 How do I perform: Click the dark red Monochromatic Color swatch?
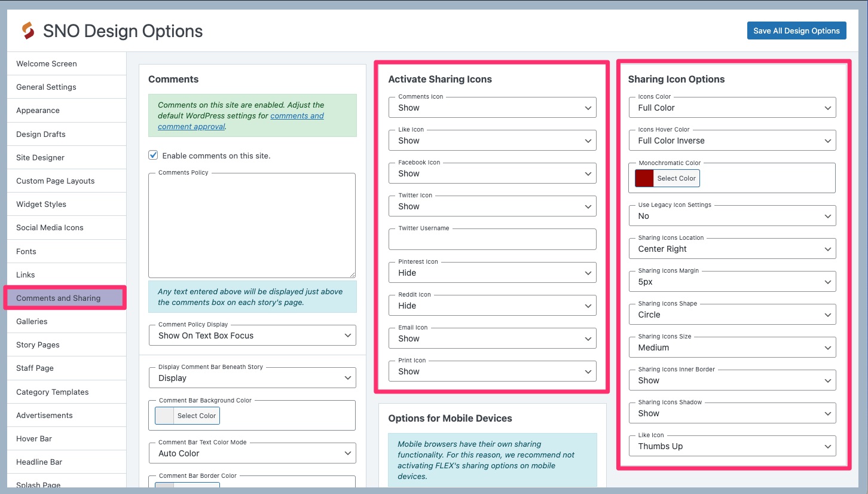coord(644,178)
